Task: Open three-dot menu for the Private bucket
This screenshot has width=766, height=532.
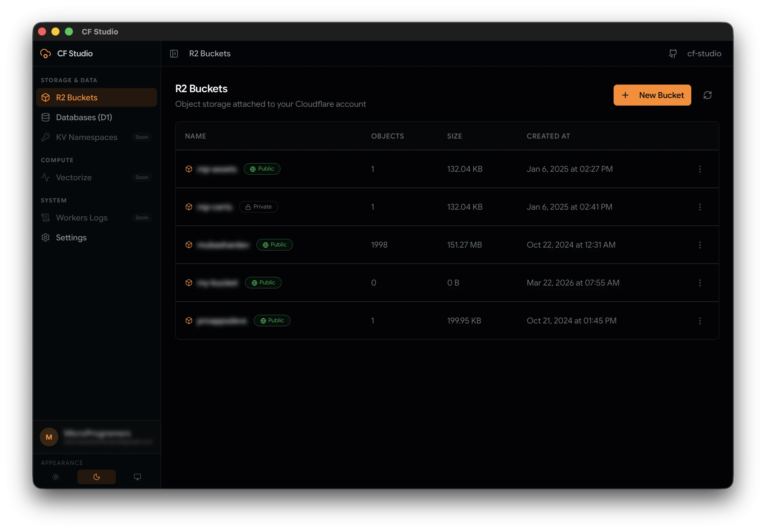Action: coord(700,207)
